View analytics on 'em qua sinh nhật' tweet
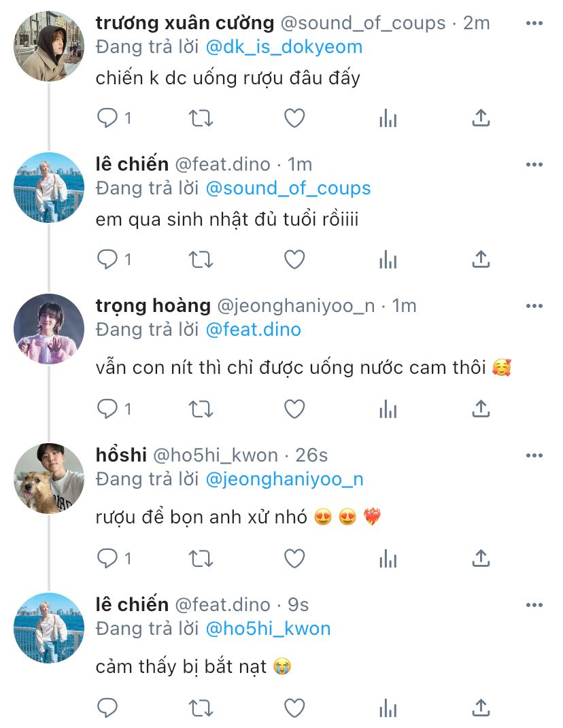 point(388,259)
